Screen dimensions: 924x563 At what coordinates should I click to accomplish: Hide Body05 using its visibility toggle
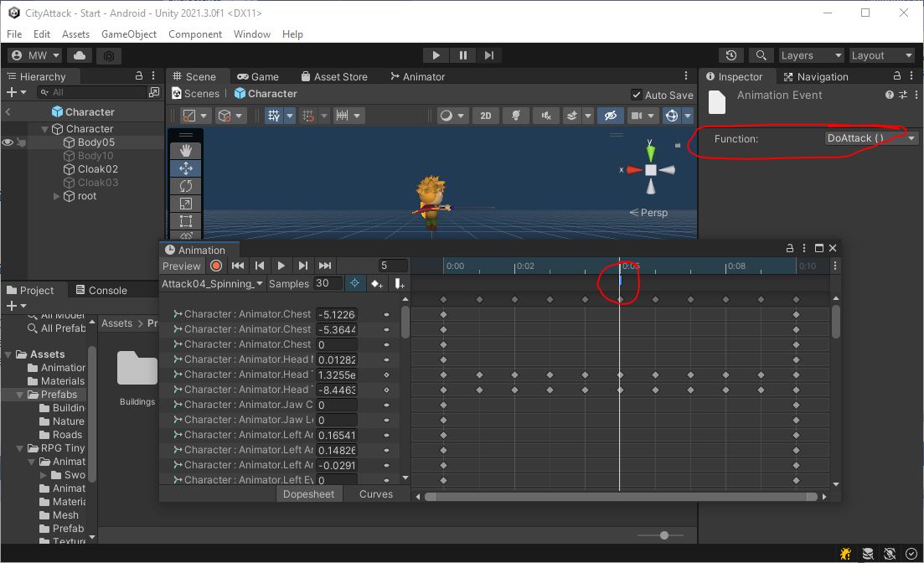click(x=7, y=142)
